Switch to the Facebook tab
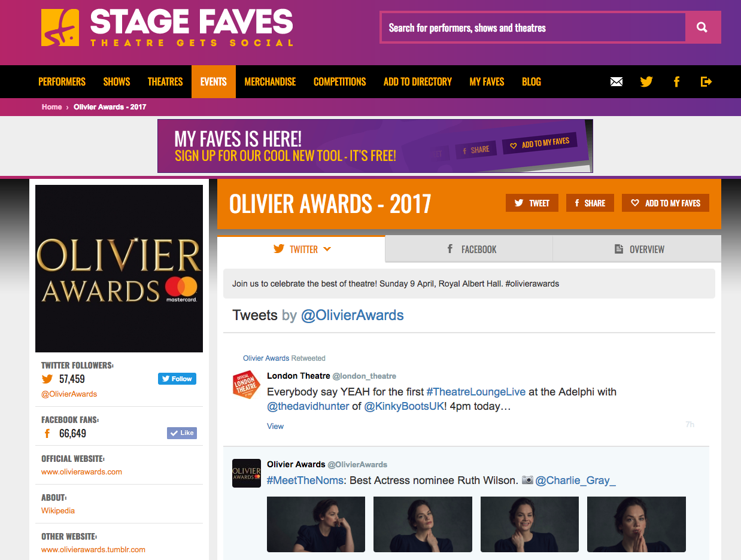The image size is (741, 560). [469, 249]
